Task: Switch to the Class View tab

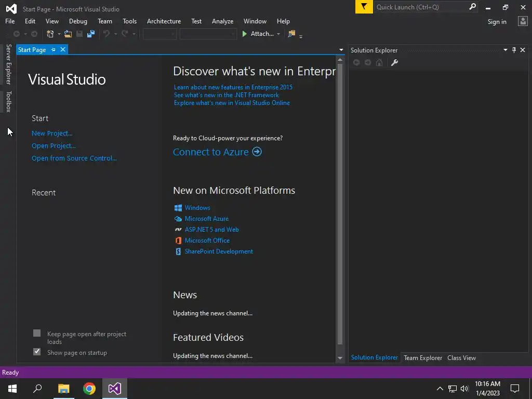Action: [x=461, y=357]
